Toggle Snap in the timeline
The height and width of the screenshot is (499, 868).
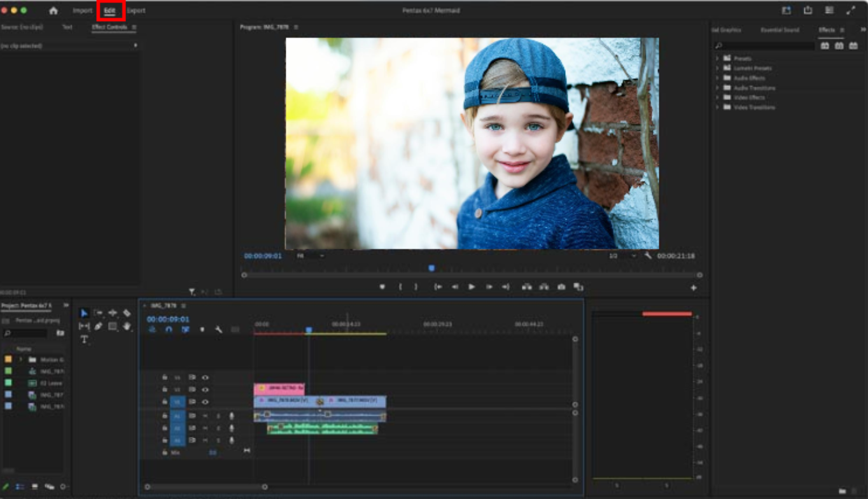pyautogui.click(x=169, y=330)
